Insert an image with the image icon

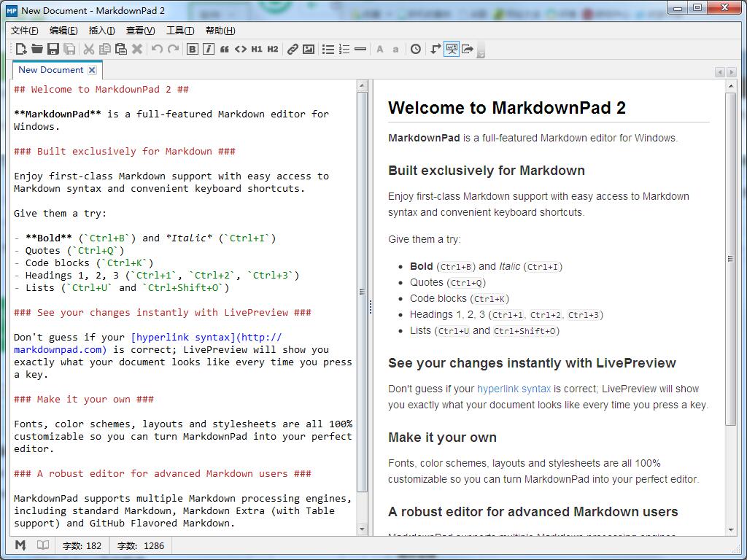point(308,49)
